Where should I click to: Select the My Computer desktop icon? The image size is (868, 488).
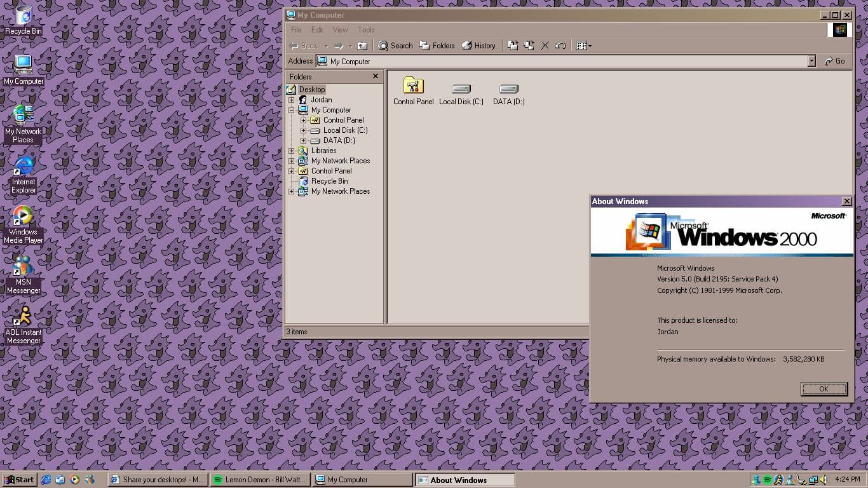pos(24,70)
